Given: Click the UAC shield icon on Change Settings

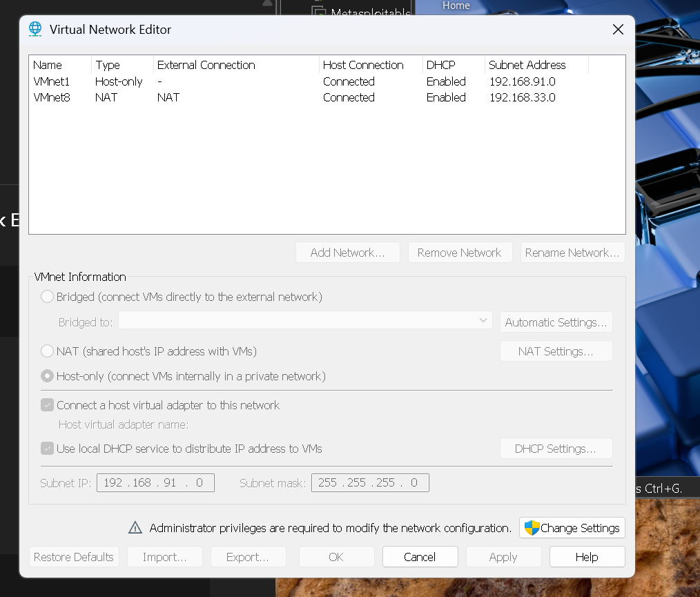Looking at the screenshot, I should tap(531, 527).
